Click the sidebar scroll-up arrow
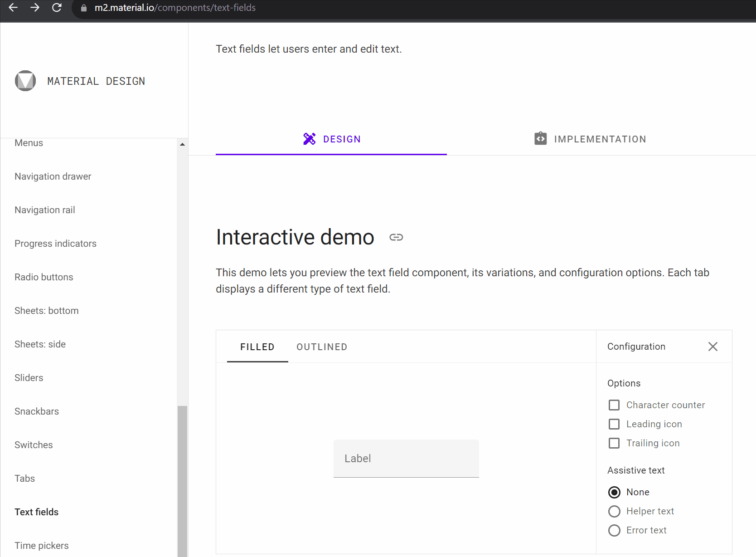Image resolution: width=756 pixels, height=557 pixels. [182, 144]
